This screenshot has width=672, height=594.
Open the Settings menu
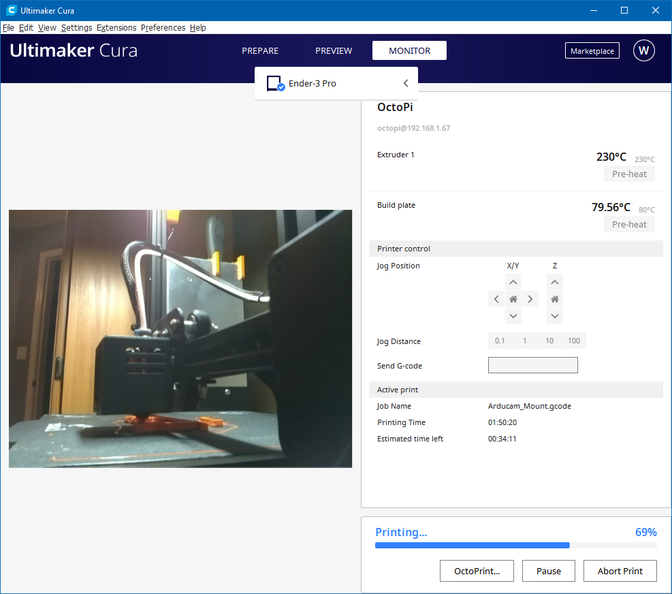coord(77,28)
